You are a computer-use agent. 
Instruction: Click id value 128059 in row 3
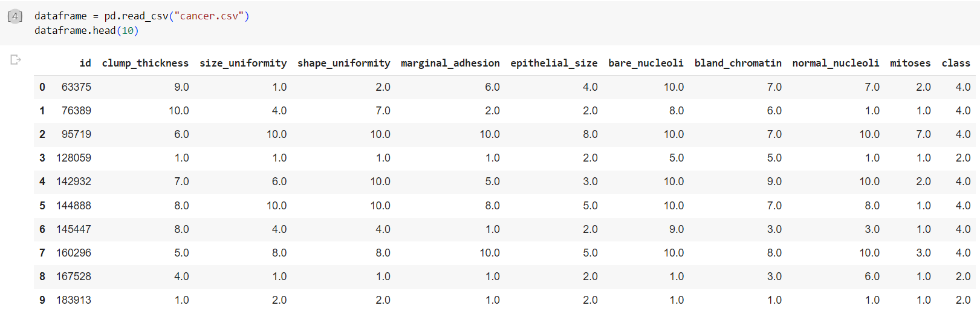point(74,158)
